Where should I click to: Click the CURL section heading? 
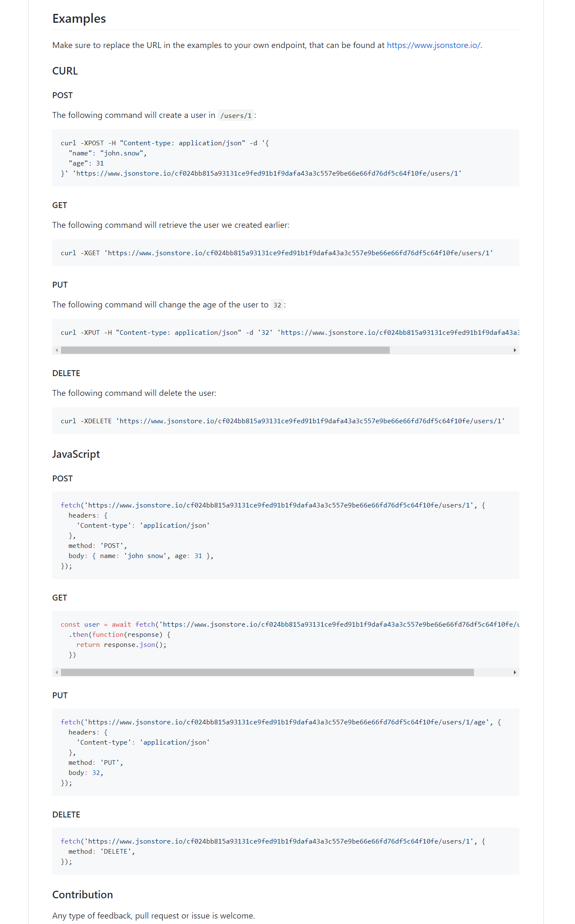pyautogui.click(x=64, y=71)
